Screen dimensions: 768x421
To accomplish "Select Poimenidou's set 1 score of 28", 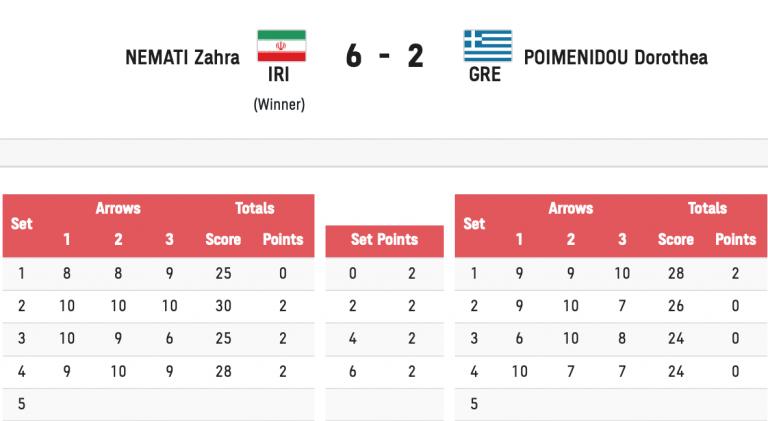I will (676, 273).
